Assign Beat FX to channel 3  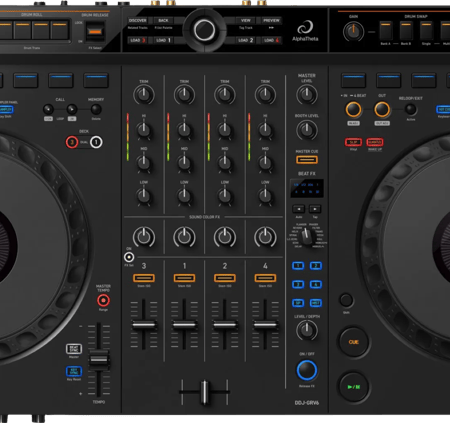click(x=298, y=284)
